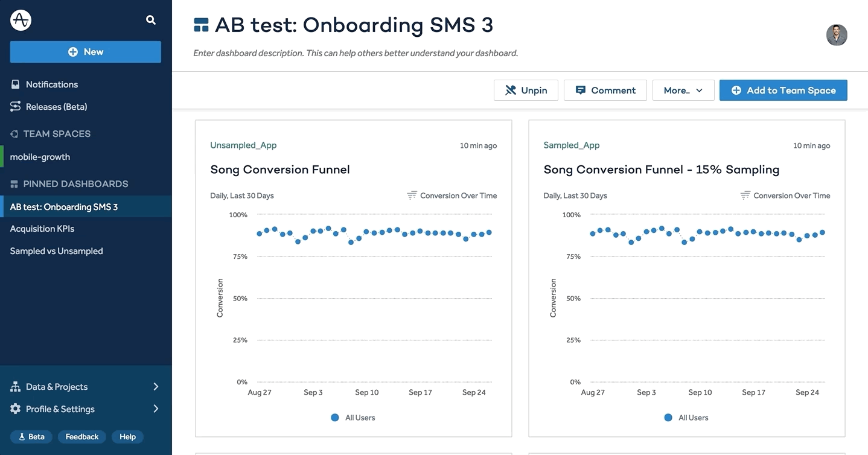Click the user profile avatar
The height and width of the screenshot is (455, 868).
837,35
